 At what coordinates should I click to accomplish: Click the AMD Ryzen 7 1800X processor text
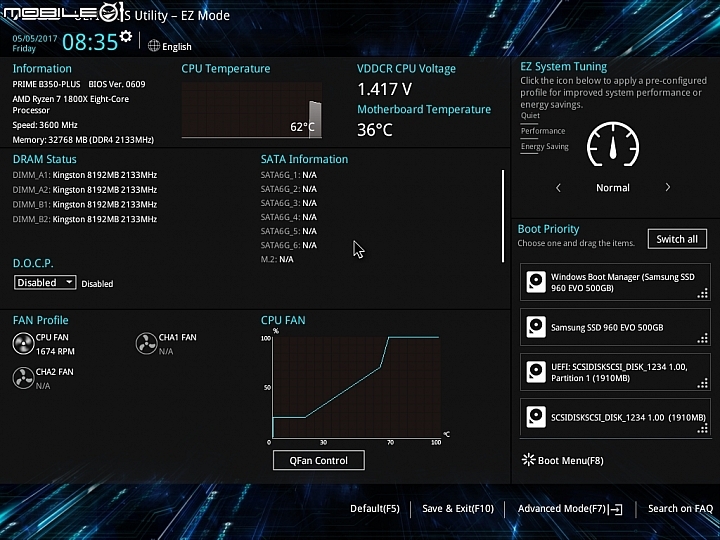(x=71, y=104)
